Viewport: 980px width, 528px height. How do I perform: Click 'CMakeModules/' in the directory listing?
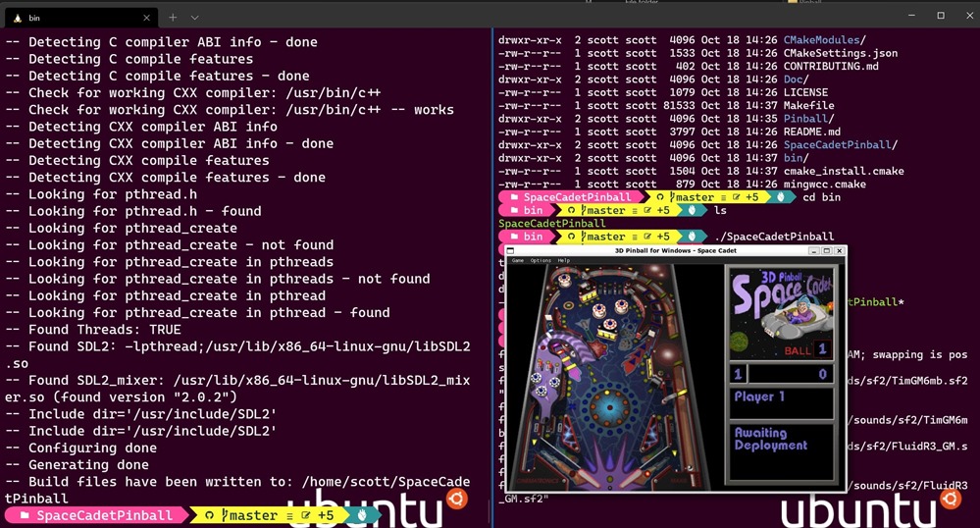tap(824, 40)
